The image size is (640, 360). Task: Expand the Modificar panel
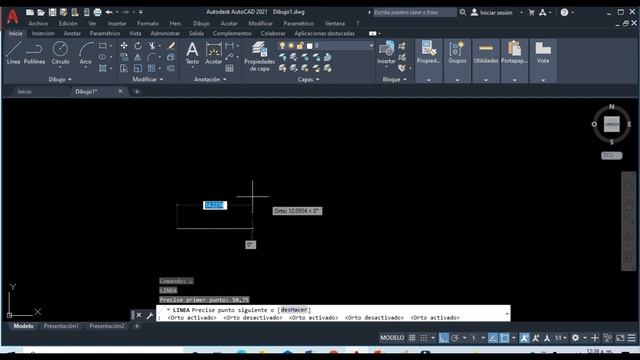coord(148,80)
